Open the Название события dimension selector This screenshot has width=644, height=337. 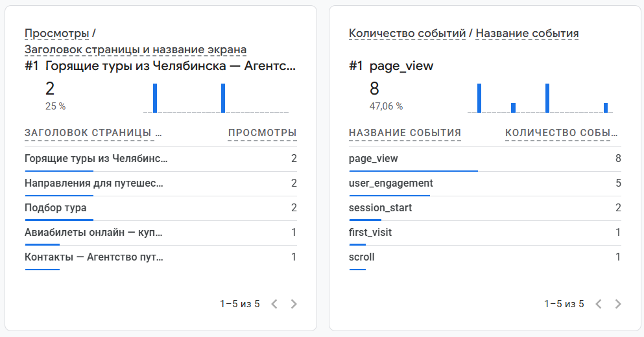tap(527, 33)
